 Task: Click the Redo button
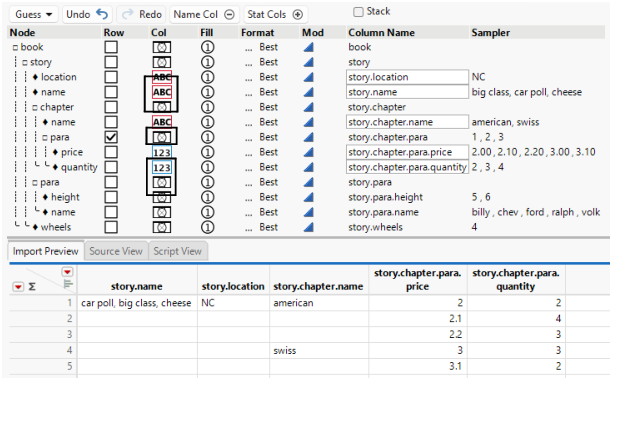142,15
